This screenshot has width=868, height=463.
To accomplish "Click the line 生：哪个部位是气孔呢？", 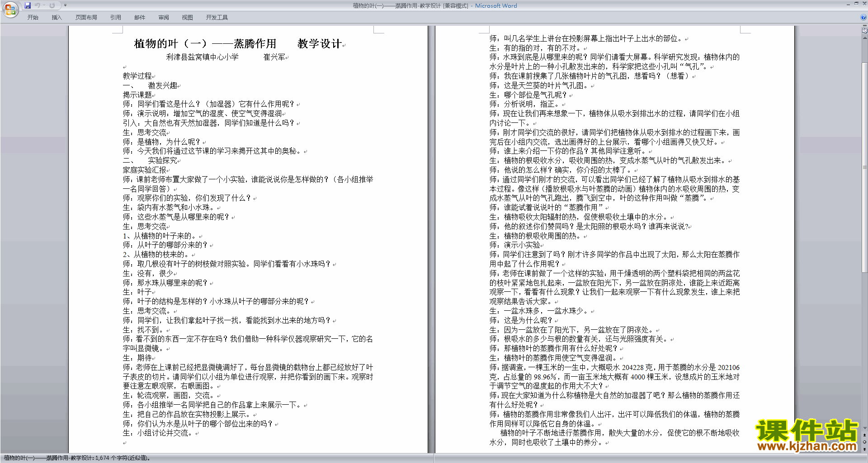I will tap(528, 95).
